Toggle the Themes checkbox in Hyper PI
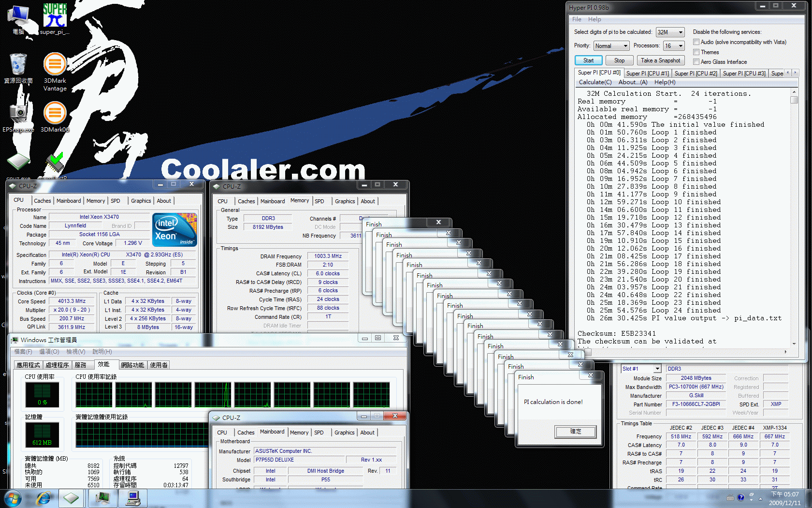The height and width of the screenshot is (508, 812). click(696, 52)
